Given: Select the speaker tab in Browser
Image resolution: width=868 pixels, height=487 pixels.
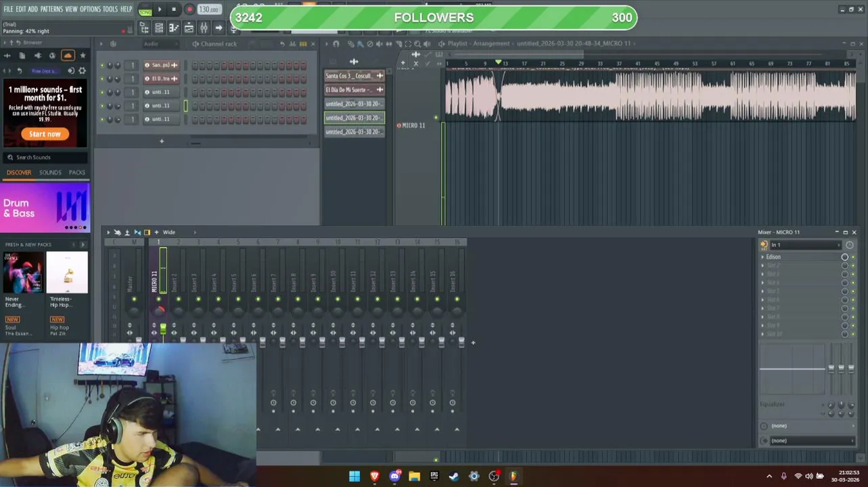Looking at the screenshot, I should coord(37,55).
